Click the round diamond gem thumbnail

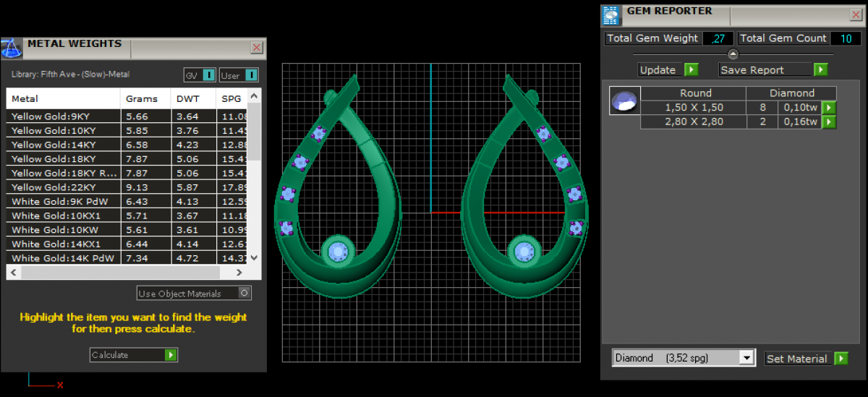click(x=624, y=101)
